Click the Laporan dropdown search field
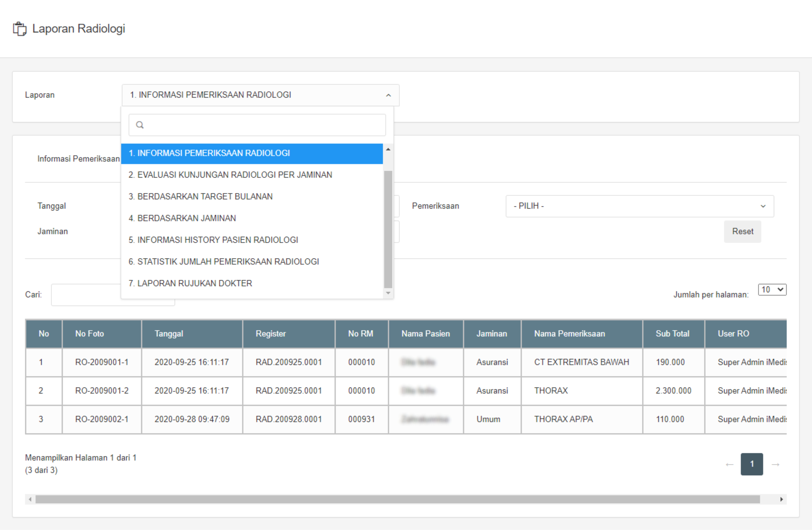812x530 pixels. pyautogui.click(x=263, y=125)
